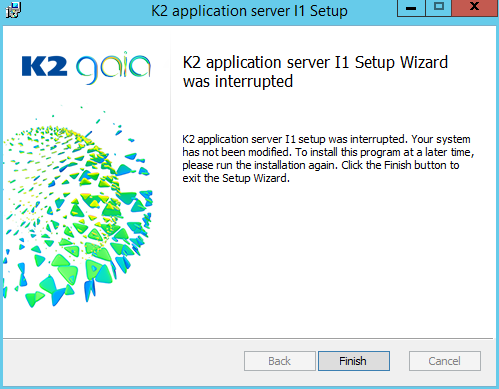Click the 'Setup Wizard was interrupted' heading
499x389 pixels.
point(315,72)
